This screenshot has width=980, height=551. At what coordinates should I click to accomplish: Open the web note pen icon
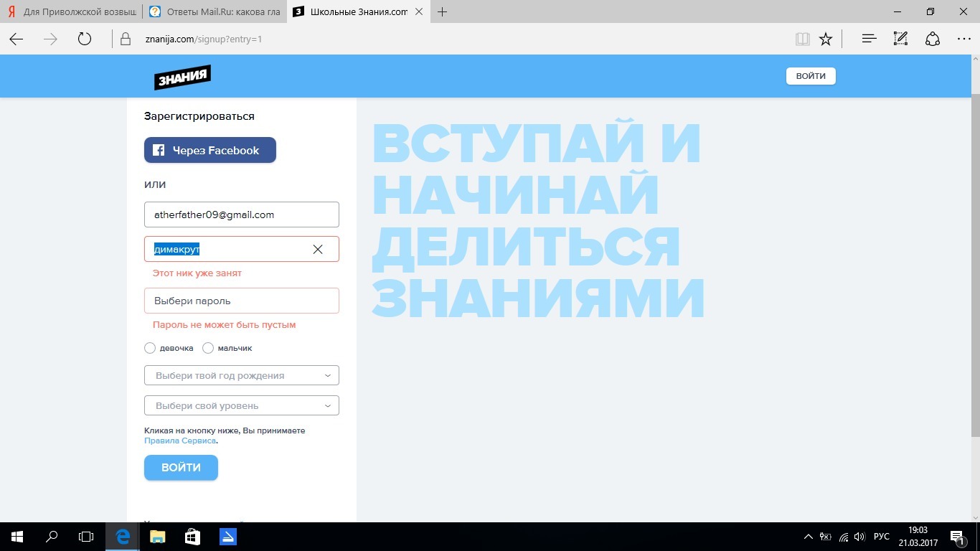(x=900, y=39)
